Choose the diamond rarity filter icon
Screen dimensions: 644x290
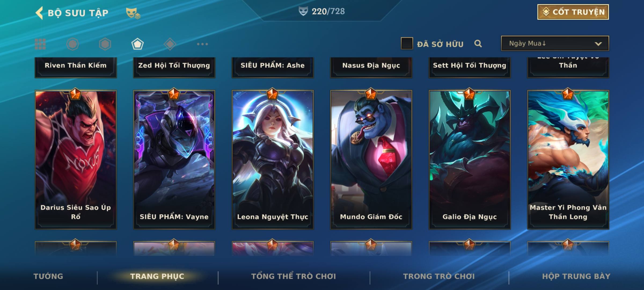click(x=170, y=44)
